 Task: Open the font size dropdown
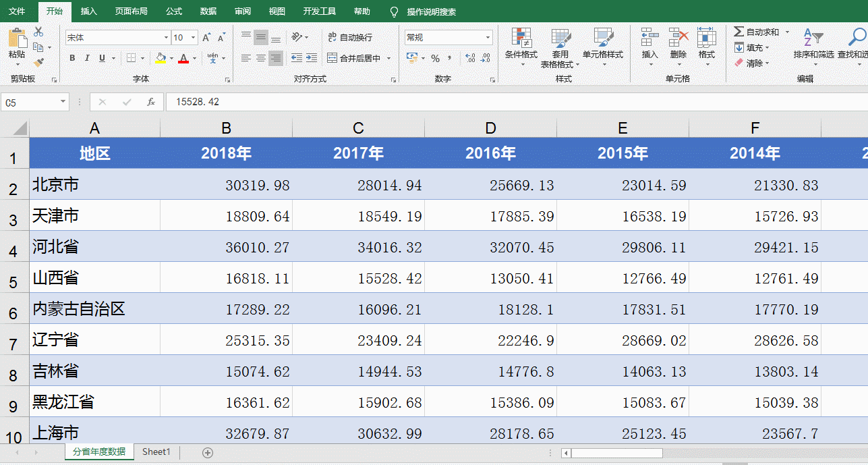point(194,38)
